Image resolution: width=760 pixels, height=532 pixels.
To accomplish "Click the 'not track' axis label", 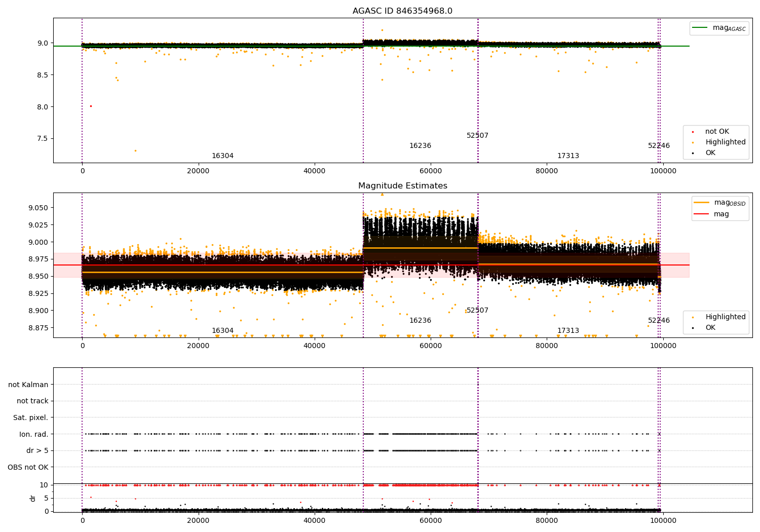I will 32,401.
